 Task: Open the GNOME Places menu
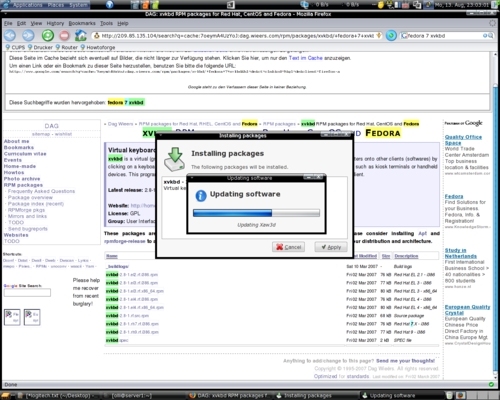(55, 5)
